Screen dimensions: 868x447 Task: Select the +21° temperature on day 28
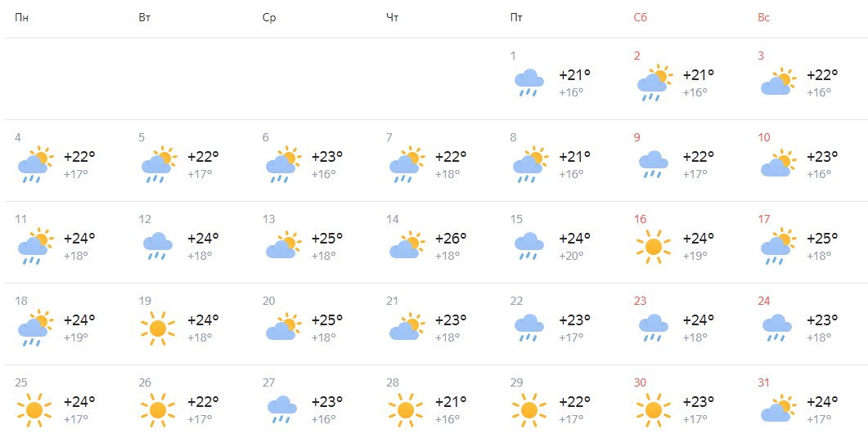[451, 401]
